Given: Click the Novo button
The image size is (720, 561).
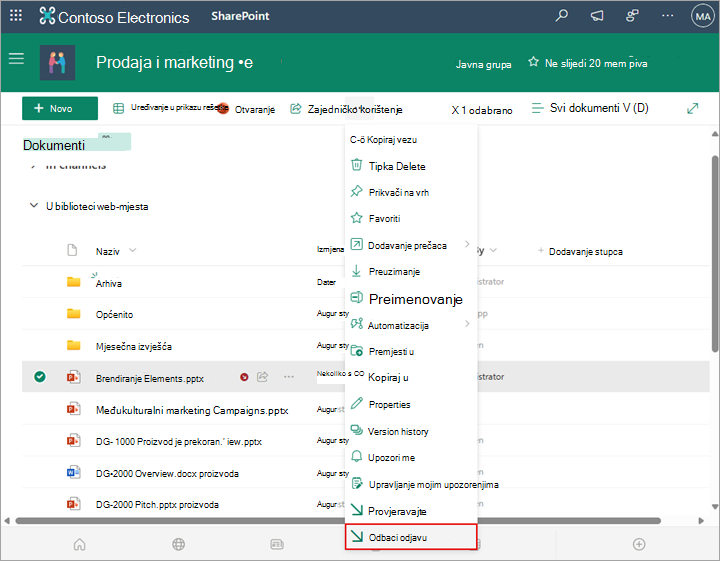Looking at the screenshot, I should point(60,108).
